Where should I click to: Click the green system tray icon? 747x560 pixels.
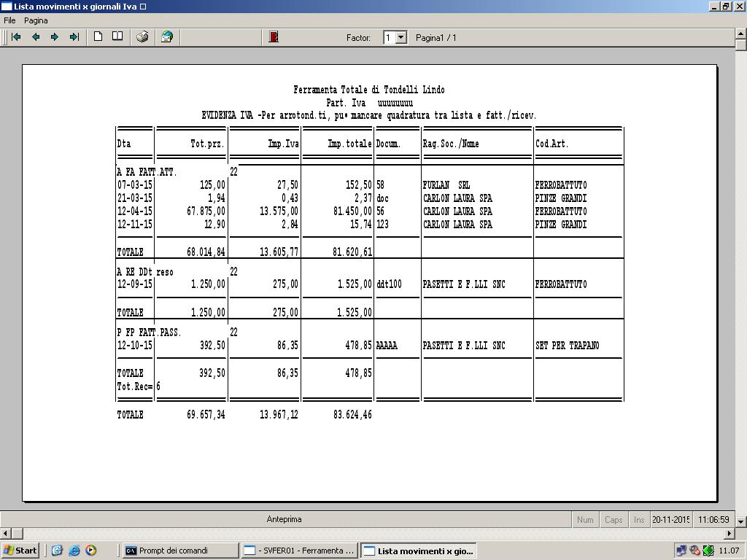708,551
